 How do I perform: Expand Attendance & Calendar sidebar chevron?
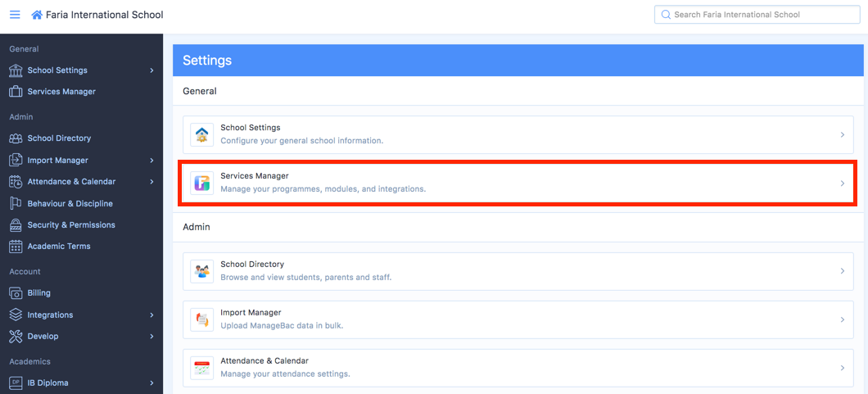click(x=151, y=182)
